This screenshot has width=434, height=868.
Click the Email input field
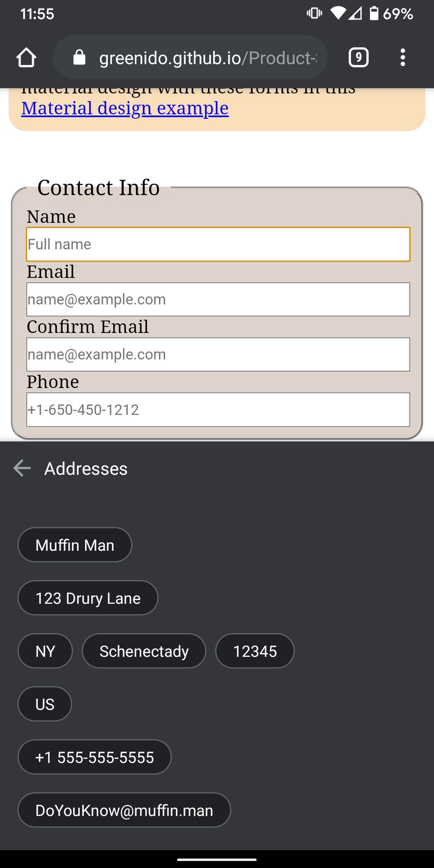[x=218, y=299]
